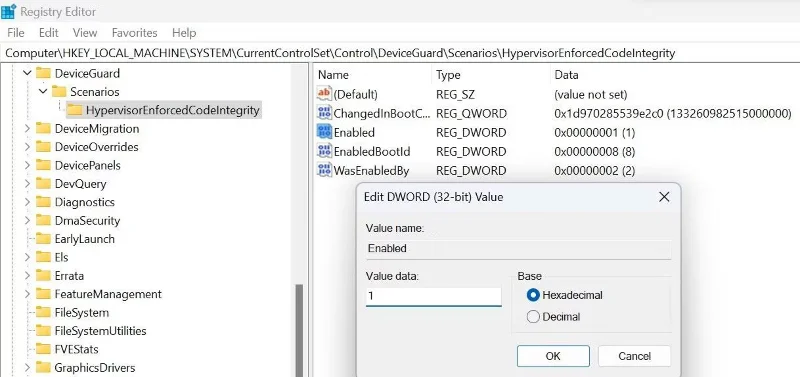
Task: Open the Edit menu
Action: [x=48, y=33]
